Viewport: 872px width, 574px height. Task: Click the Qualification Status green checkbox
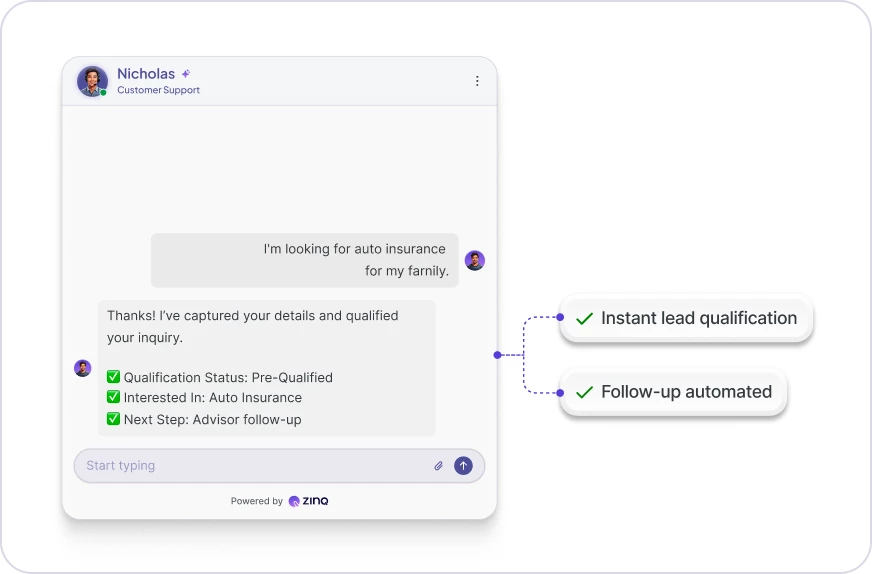113,377
